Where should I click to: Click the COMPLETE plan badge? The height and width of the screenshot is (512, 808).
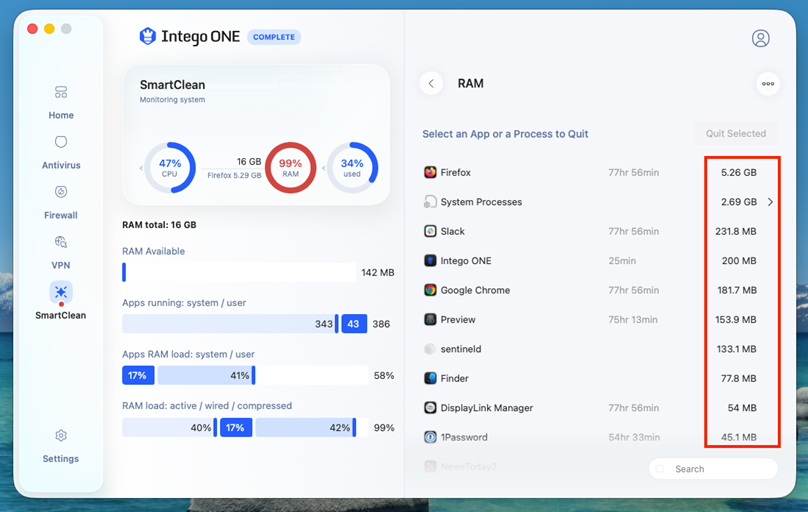pos(274,37)
